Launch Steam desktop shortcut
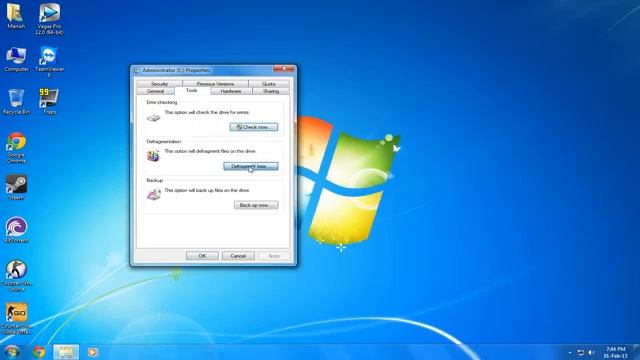Screen dimensions: 640x360 16,187
